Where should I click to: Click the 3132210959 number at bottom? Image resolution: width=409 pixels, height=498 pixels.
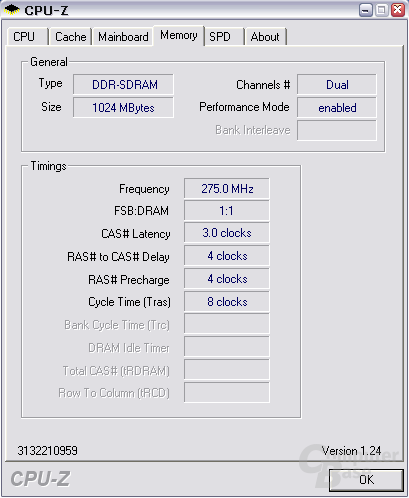click(48, 451)
